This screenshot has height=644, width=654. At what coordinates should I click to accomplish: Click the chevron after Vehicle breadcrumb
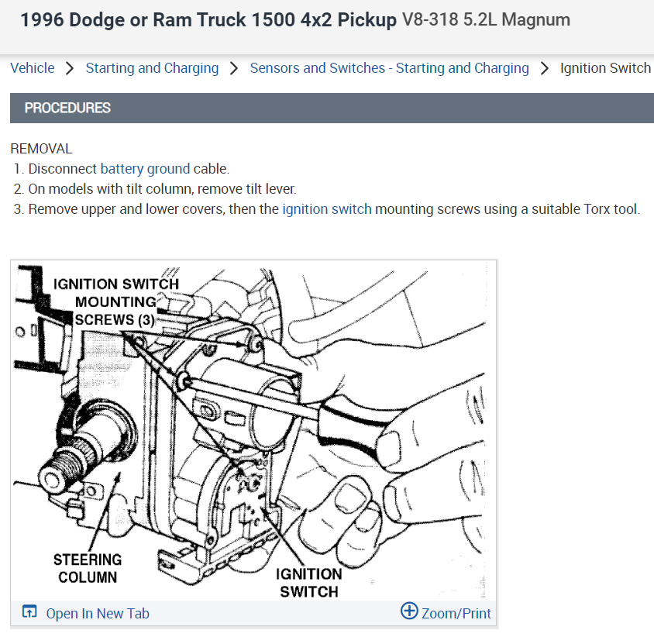coord(70,68)
